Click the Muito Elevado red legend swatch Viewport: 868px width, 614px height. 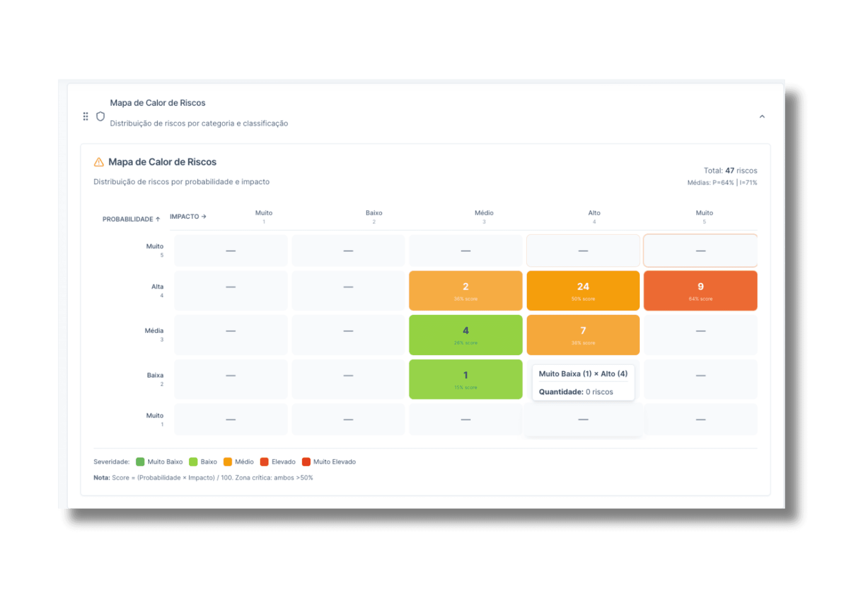click(x=306, y=462)
